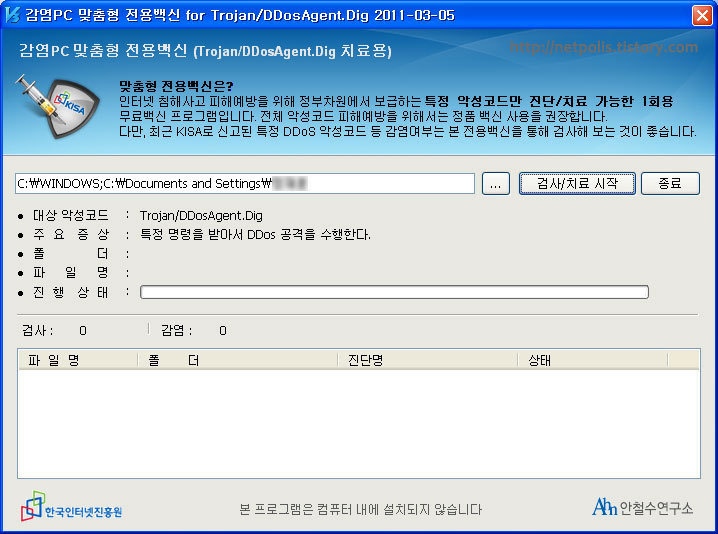Click the empty scan results list area
Viewport: 718px width, 534px height.
(359, 424)
